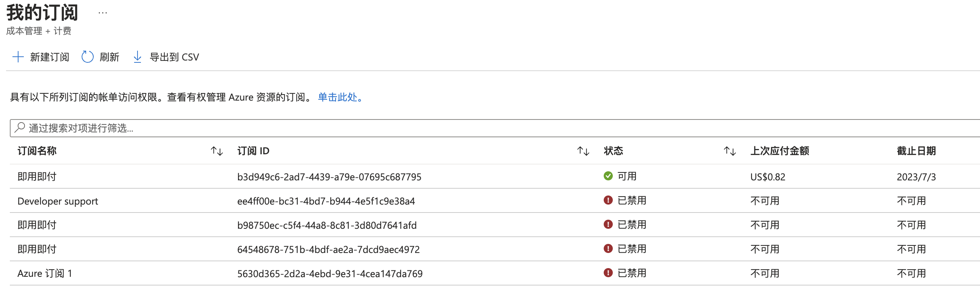The image size is (980, 301).
Task: Click the green available status icon
Action: [608, 176]
